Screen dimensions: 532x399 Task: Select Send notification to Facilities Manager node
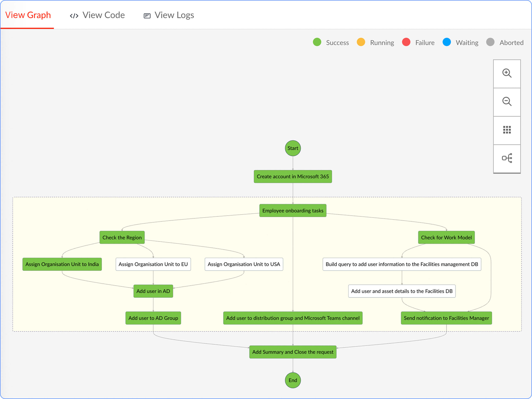pyautogui.click(x=446, y=318)
